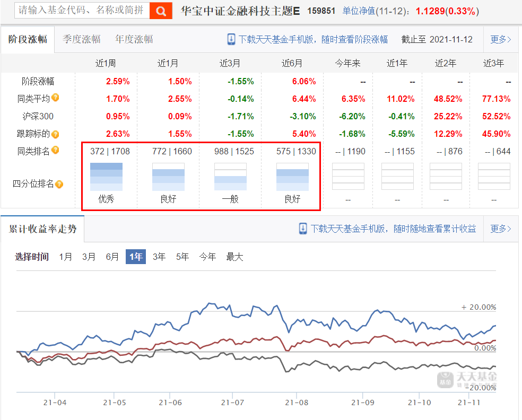The height and width of the screenshot is (420, 522).
Task: Click the help icon next to 同类平均
Action: (55, 98)
